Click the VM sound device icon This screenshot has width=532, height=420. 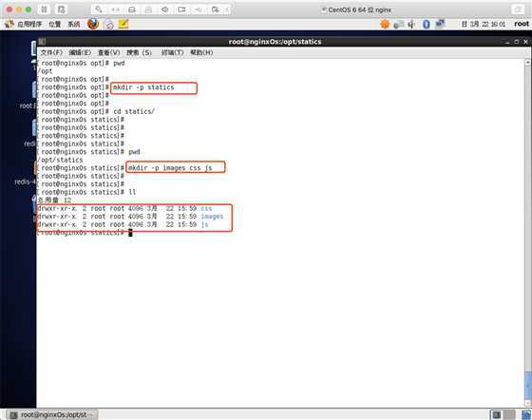pos(165,10)
